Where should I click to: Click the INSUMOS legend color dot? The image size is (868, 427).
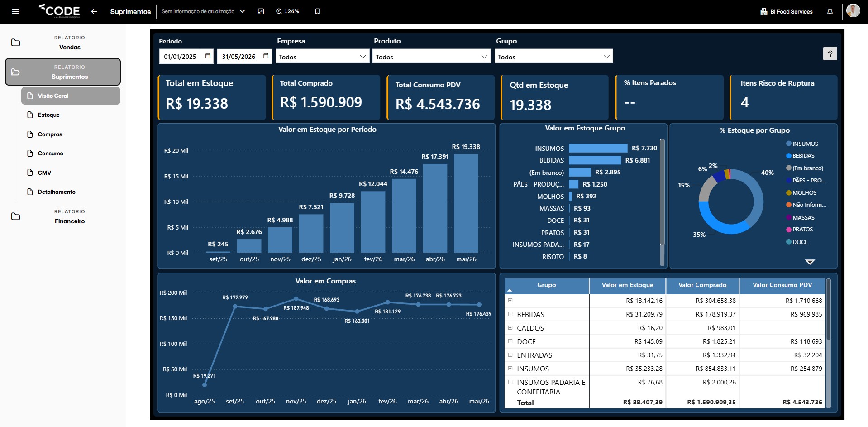pyautogui.click(x=789, y=144)
